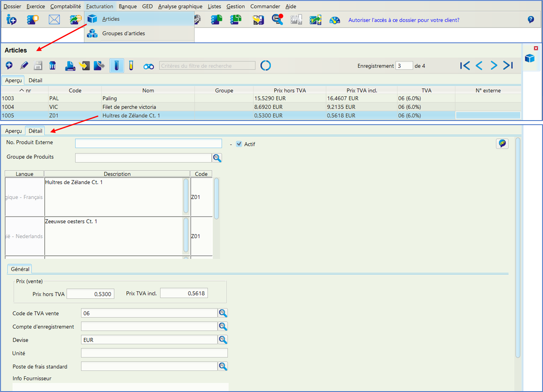Click the Autoriser l'accès à ce dossier link
Image resolution: width=543 pixels, height=392 pixels.
point(404,20)
